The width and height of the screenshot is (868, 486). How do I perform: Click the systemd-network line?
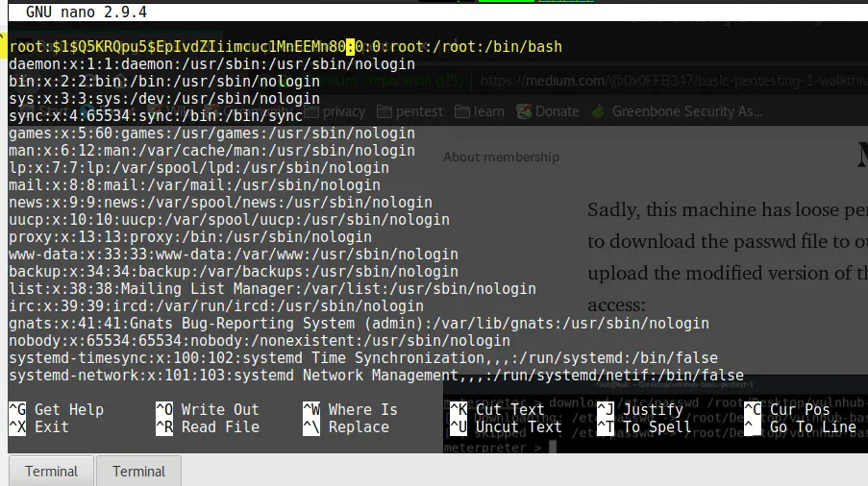pos(377,375)
